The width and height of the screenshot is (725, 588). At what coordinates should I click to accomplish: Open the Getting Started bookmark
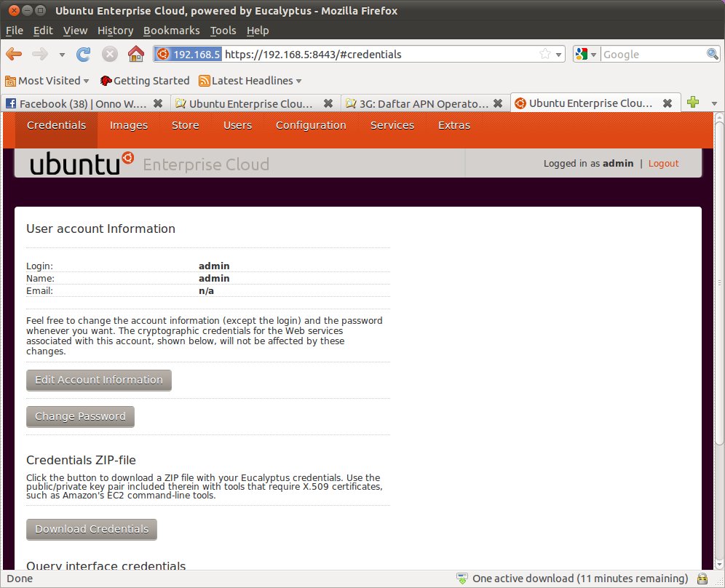click(x=145, y=81)
